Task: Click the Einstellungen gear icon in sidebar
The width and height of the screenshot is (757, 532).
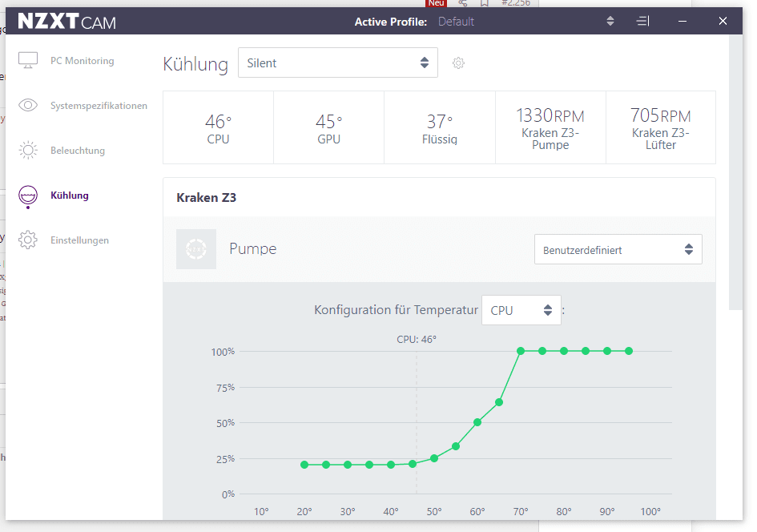Action: (28, 240)
